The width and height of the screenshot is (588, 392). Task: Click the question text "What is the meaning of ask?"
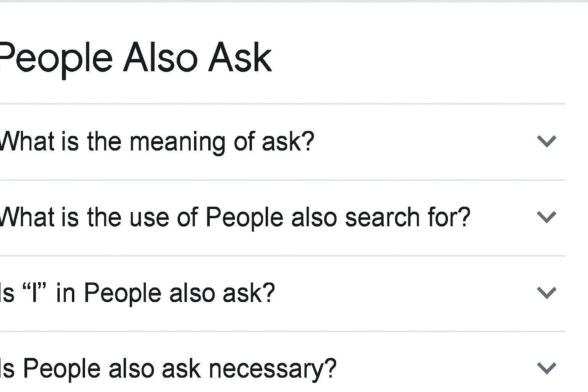(157, 142)
